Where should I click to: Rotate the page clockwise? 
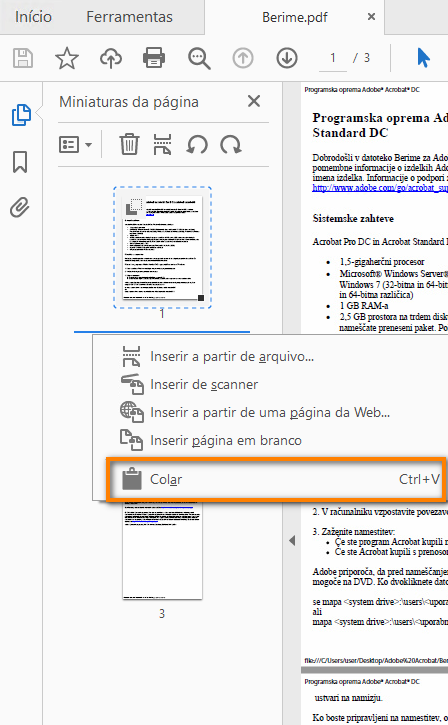point(231,144)
